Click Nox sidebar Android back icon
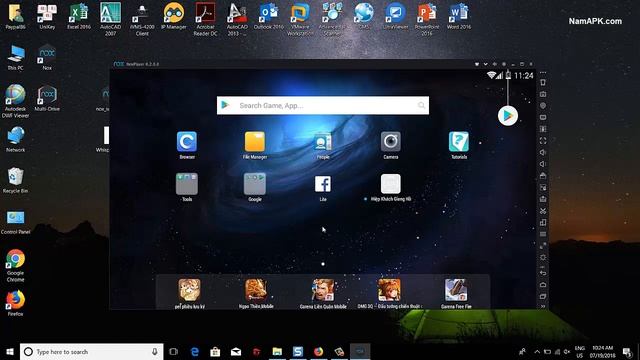This screenshot has height=360, width=640. (543, 273)
